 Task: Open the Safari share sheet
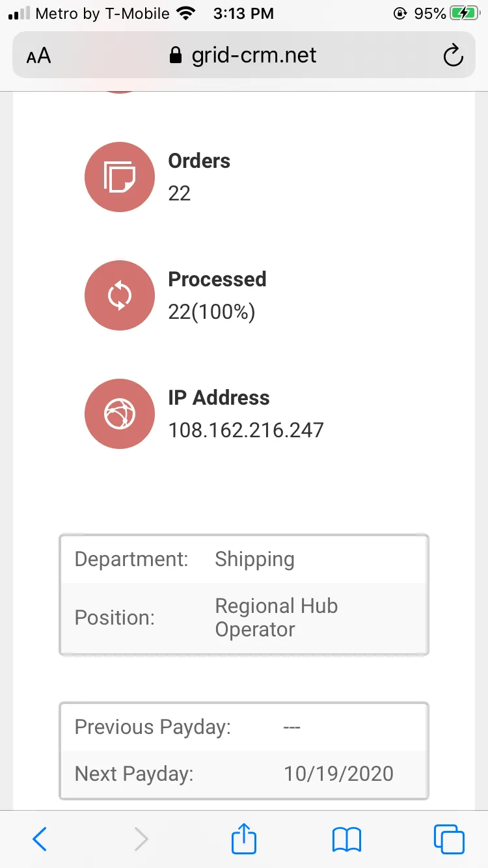244,838
